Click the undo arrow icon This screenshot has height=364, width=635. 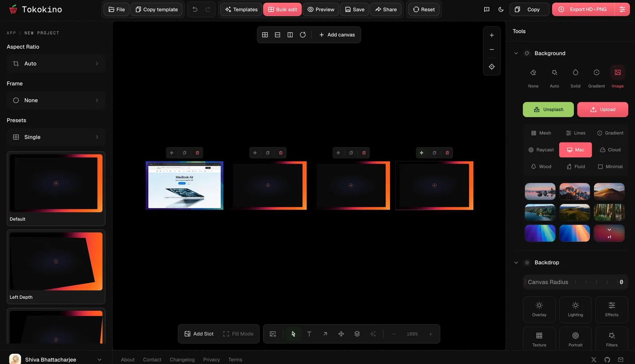click(x=195, y=9)
